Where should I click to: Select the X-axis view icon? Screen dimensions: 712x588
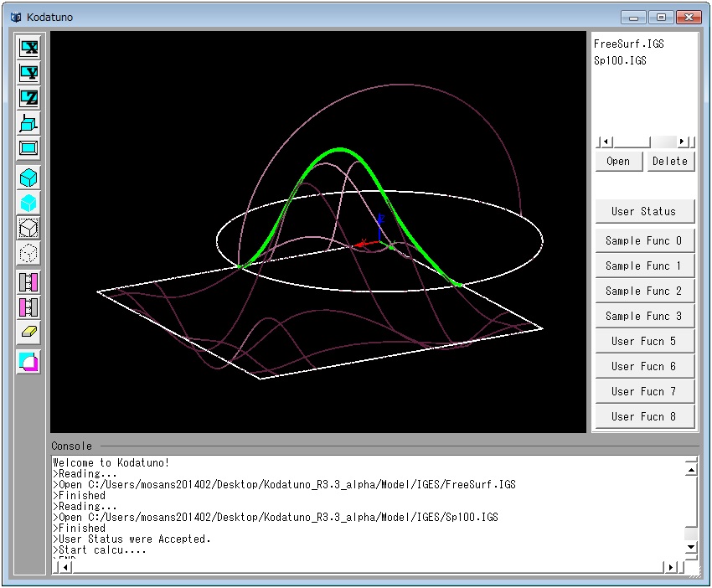point(28,48)
